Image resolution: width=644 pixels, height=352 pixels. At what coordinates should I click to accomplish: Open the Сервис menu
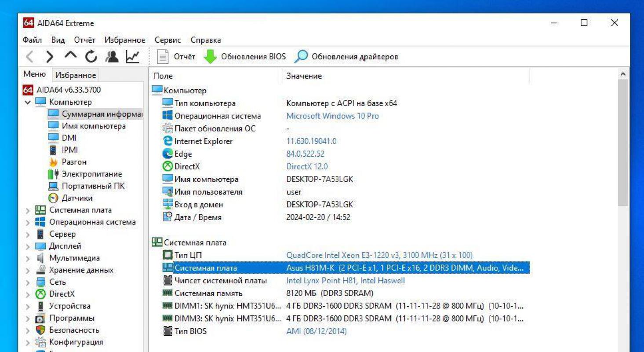pyautogui.click(x=168, y=40)
